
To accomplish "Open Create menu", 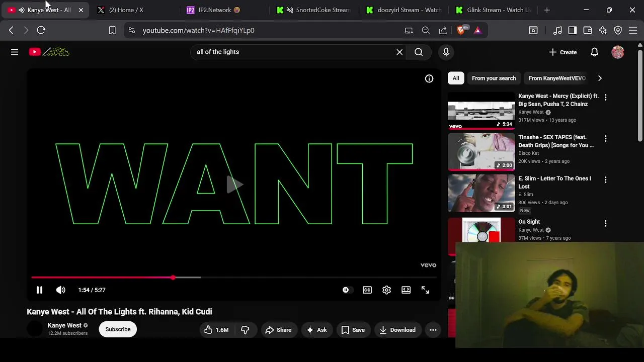I will coord(563,52).
